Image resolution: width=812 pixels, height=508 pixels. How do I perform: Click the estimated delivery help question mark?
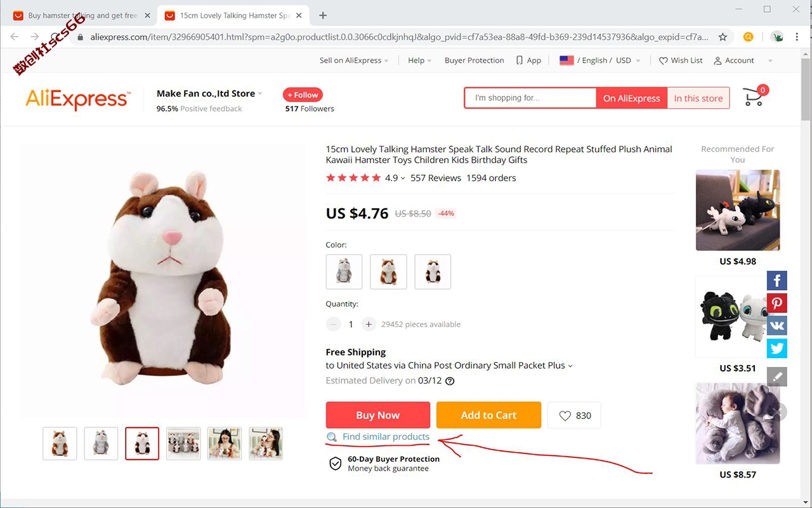click(x=450, y=381)
